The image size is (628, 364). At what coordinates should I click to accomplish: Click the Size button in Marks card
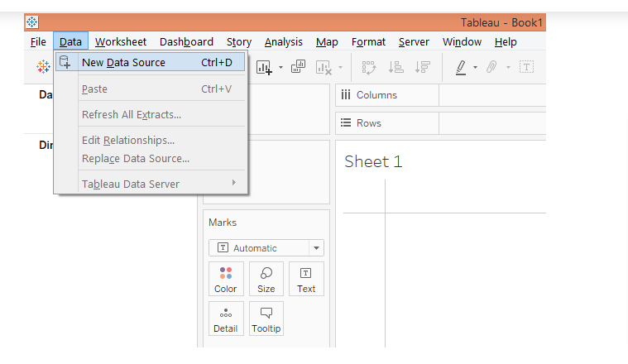266,279
